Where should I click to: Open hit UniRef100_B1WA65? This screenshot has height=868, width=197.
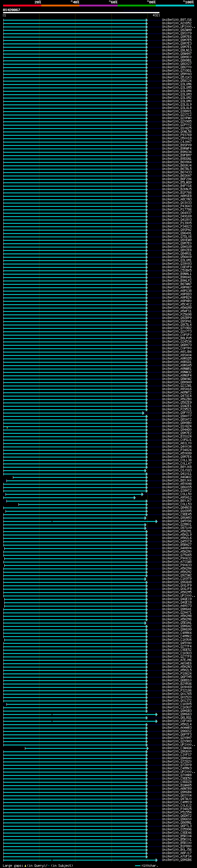pos(177,785)
